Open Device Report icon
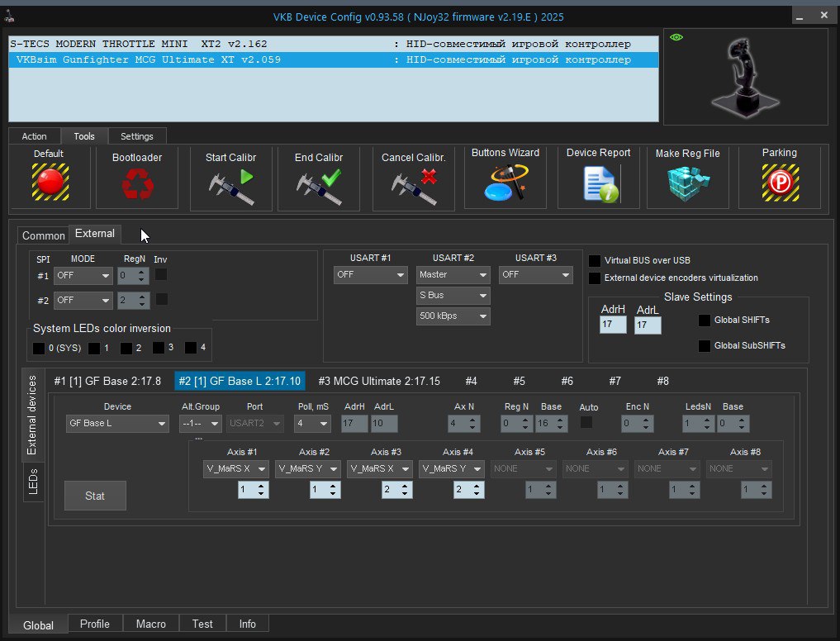 [598, 183]
